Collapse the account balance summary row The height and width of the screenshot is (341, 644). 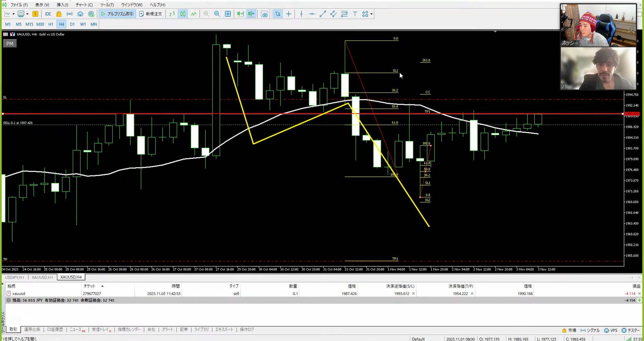click(9, 300)
